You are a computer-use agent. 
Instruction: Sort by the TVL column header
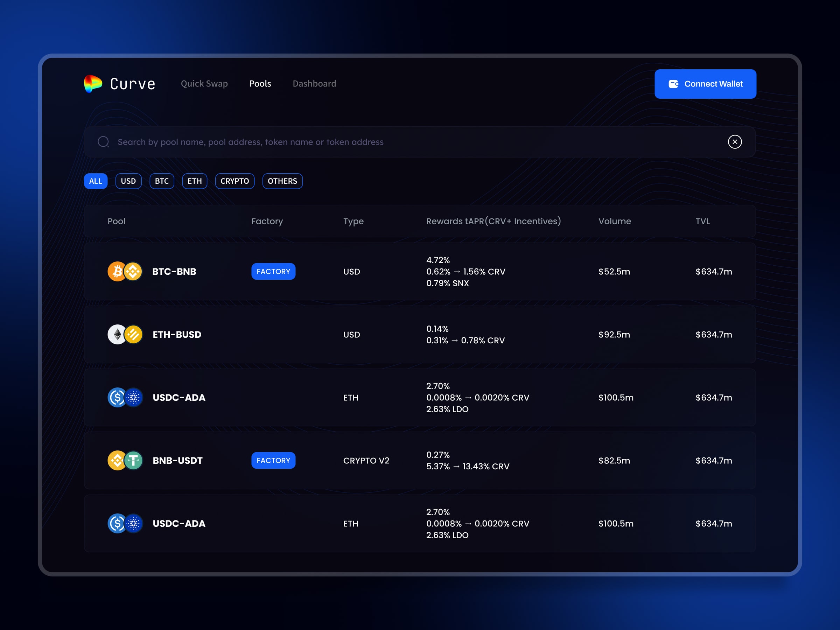tap(702, 222)
